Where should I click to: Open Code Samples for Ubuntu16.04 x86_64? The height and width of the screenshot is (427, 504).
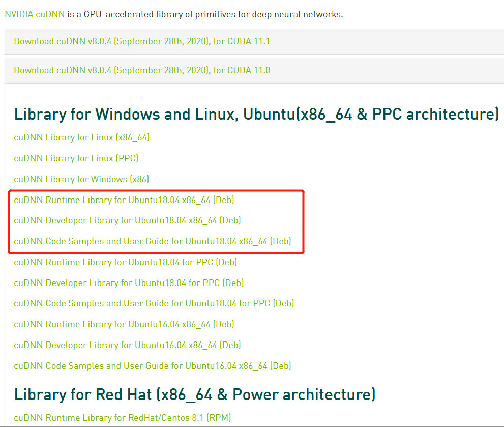click(x=152, y=366)
